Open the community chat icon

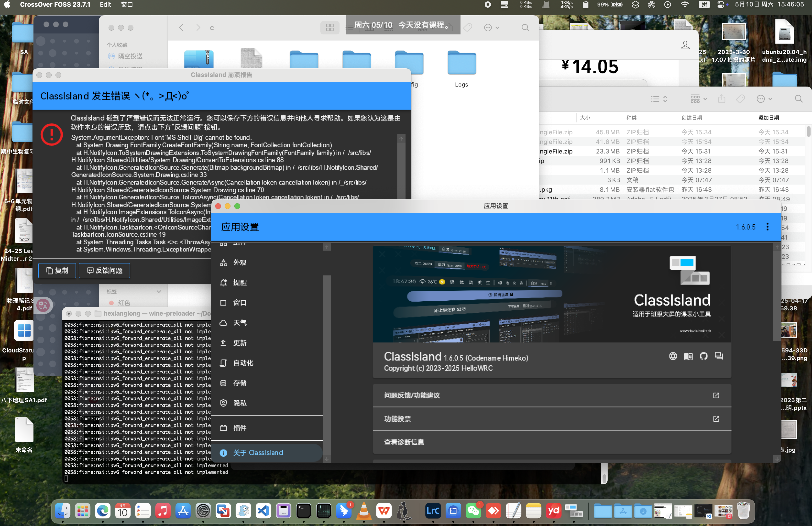tap(719, 356)
